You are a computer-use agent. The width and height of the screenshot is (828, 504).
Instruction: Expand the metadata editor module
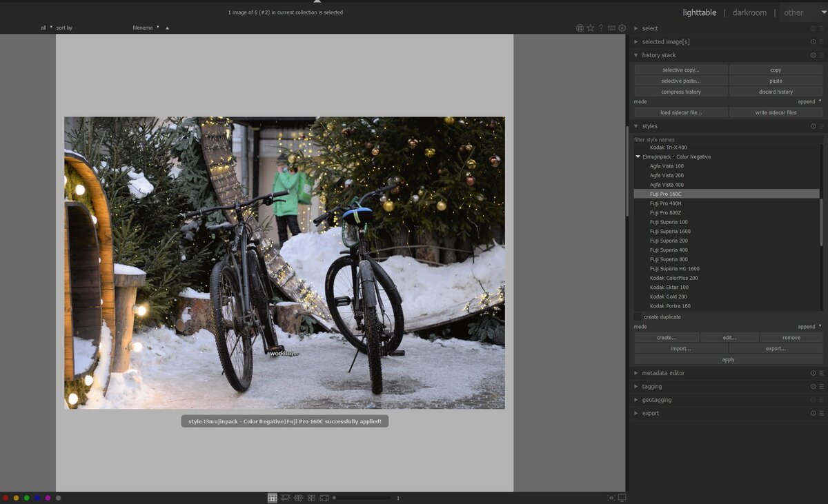pyautogui.click(x=636, y=373)
